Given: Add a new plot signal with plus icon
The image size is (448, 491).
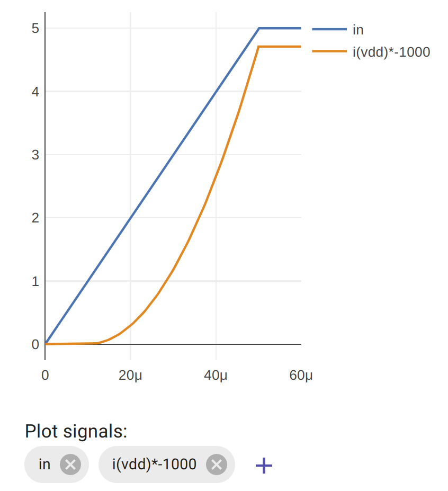Looking at the screenshot, I should tap(264, 466).
